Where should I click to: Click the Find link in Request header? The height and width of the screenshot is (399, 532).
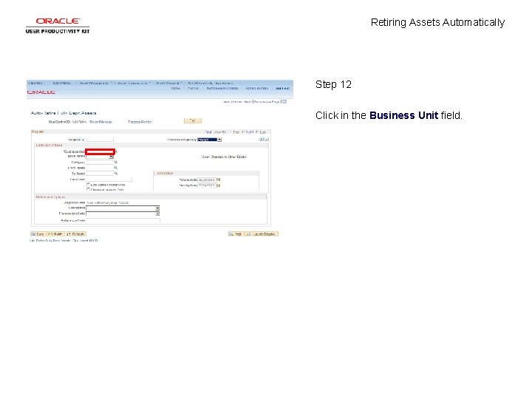coord(208,132)
